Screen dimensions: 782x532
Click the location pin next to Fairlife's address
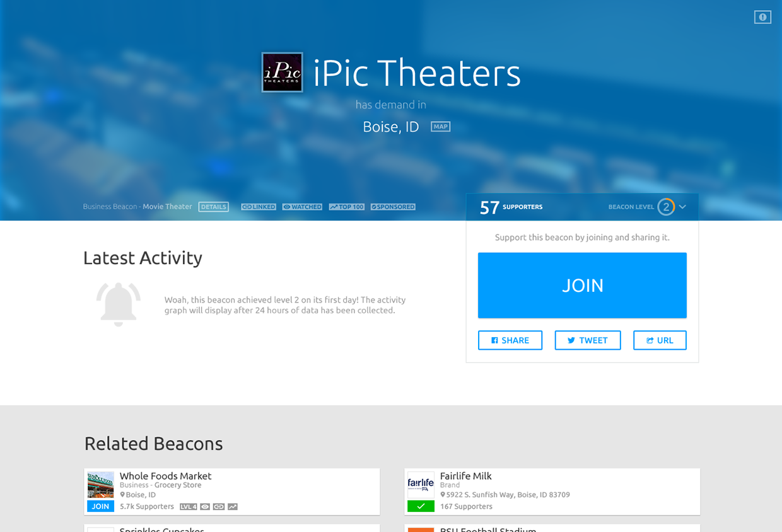443,495
